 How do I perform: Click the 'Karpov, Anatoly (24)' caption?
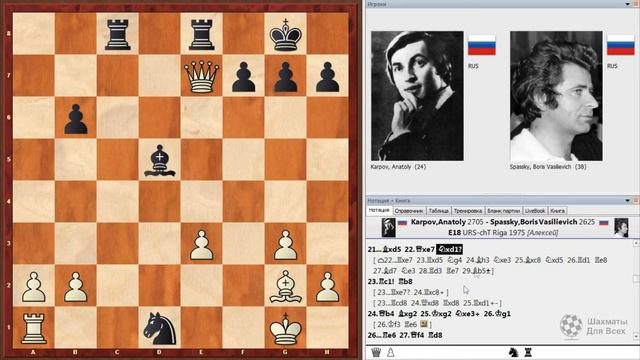398,167
